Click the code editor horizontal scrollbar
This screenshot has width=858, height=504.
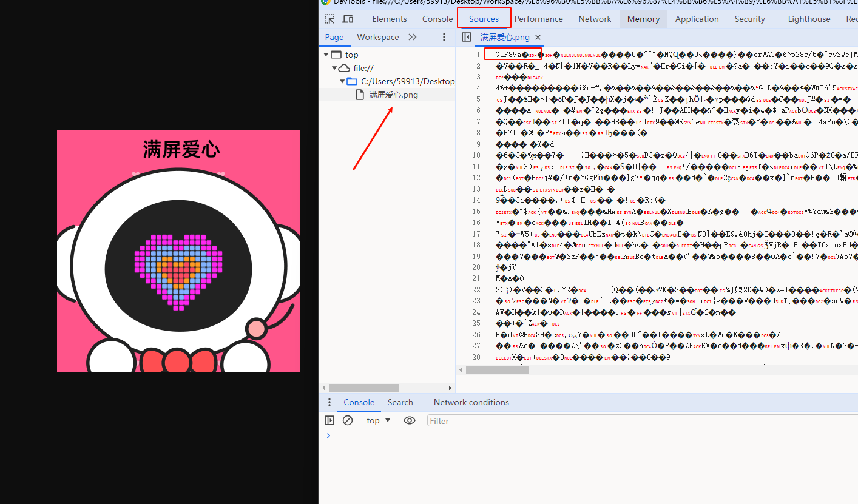498,369
